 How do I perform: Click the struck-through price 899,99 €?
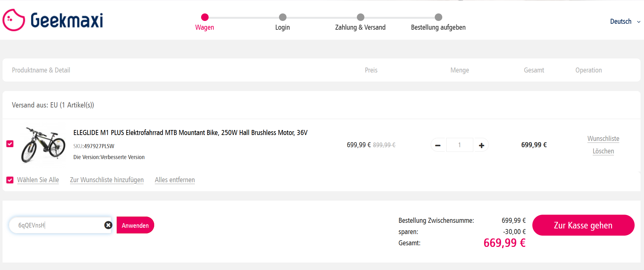click(384, 145)
